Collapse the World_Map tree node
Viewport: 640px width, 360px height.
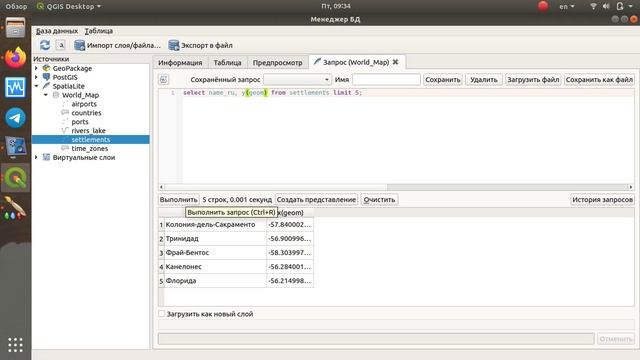[46, 95]
